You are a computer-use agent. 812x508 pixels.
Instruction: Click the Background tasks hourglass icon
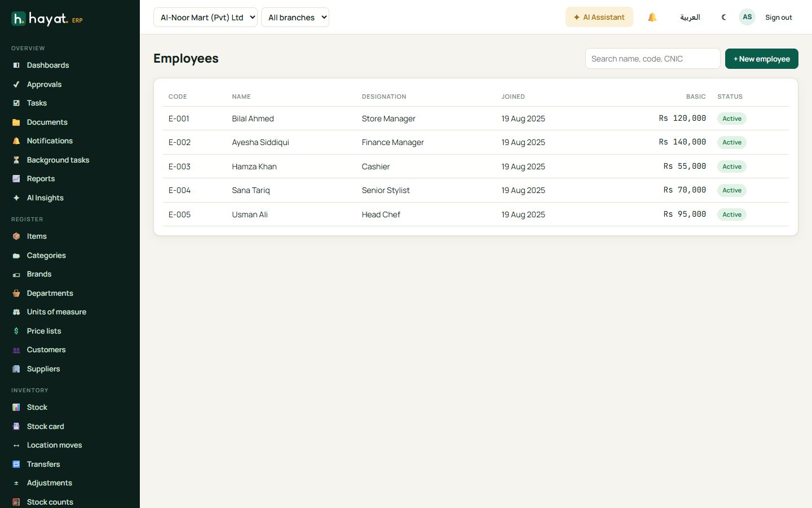(16, 160)
